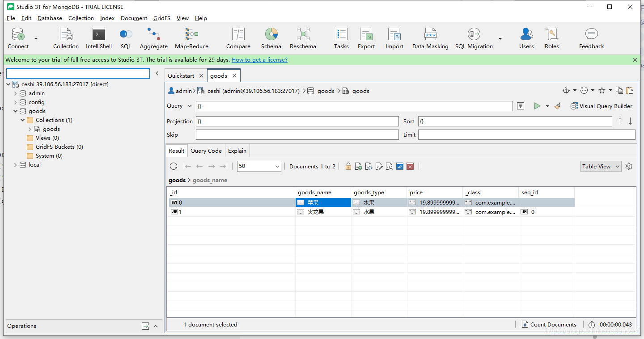The height and width of the screenshot is (339, 644).
Task: Open the Compare tool
Action: [238, 38]
